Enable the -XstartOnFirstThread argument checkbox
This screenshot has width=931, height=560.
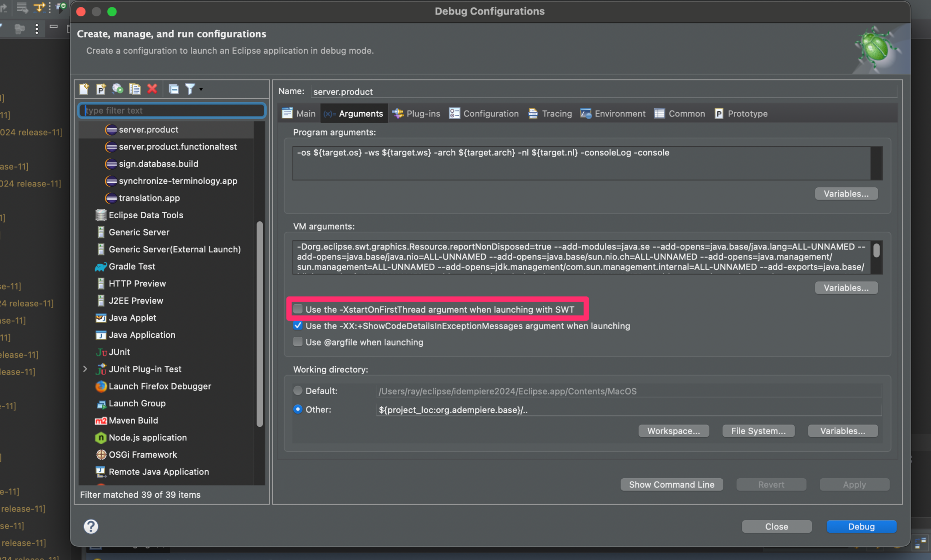coord(298,309)
